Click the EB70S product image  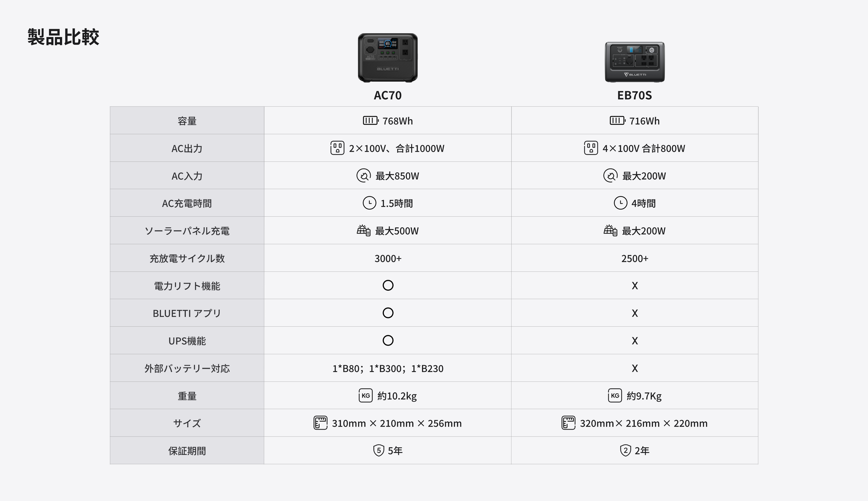[x=635, y=62]
